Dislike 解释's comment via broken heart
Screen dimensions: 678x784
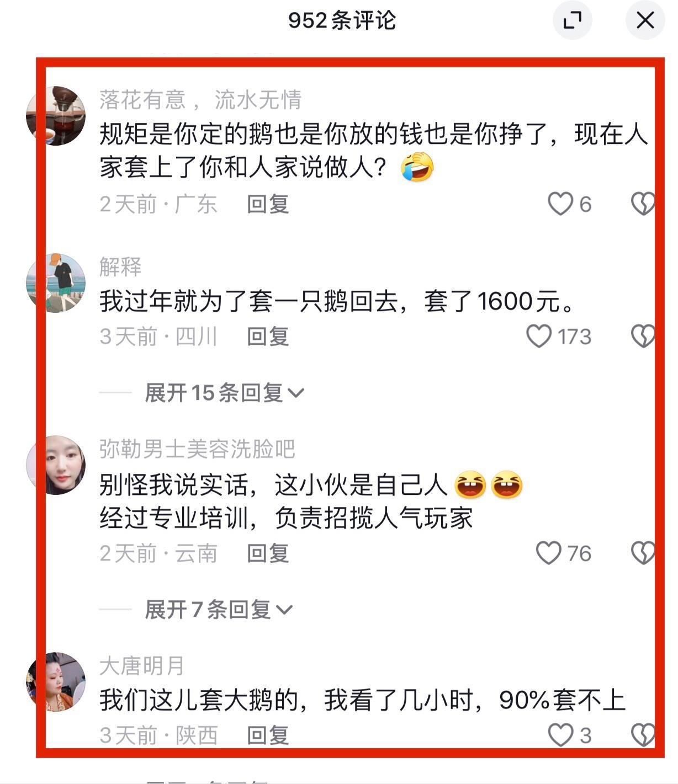click(643, 336)
